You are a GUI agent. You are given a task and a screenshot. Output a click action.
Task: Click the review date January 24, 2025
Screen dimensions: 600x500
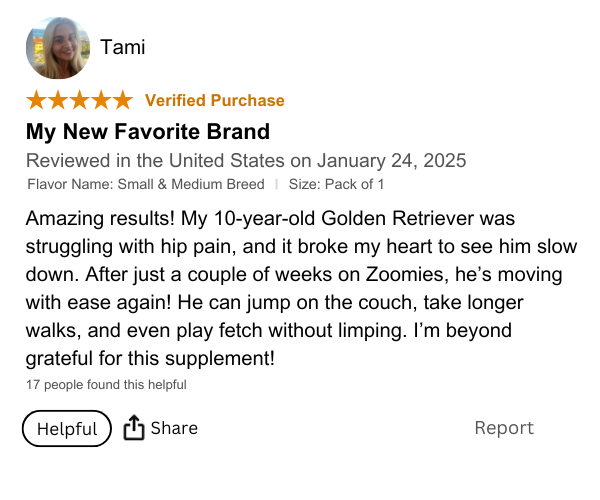pyautogui.click(x=392, y=160)
